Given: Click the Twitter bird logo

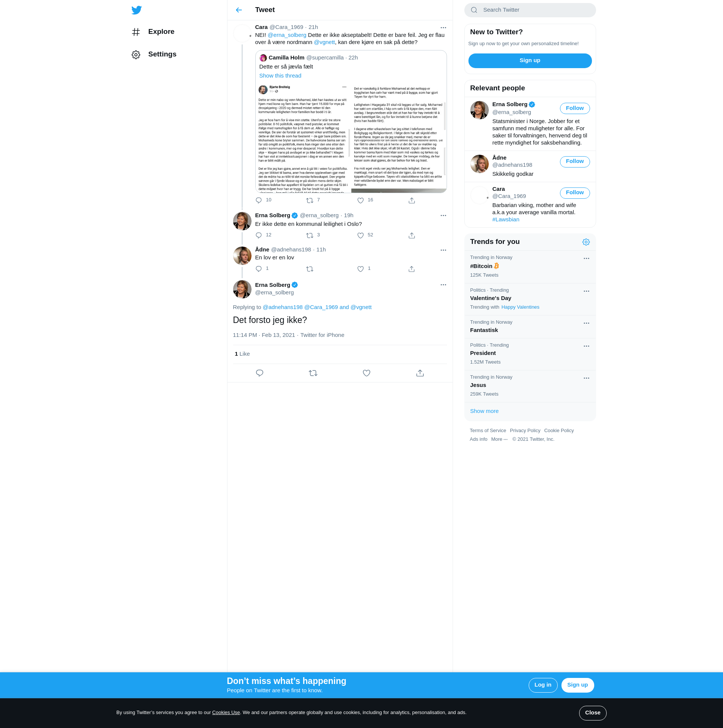Looking at the screenshot, I should (x=136, y=10).
